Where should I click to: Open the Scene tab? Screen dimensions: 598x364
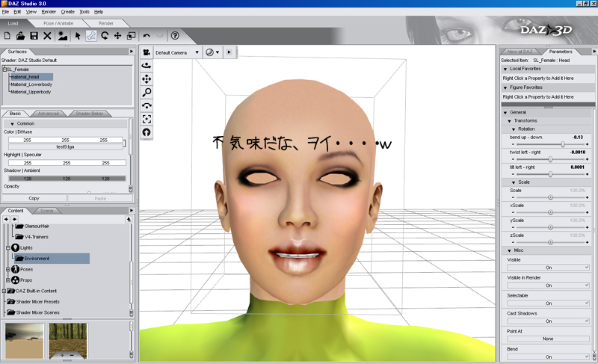pyautogui.click(x=46, y=211)
